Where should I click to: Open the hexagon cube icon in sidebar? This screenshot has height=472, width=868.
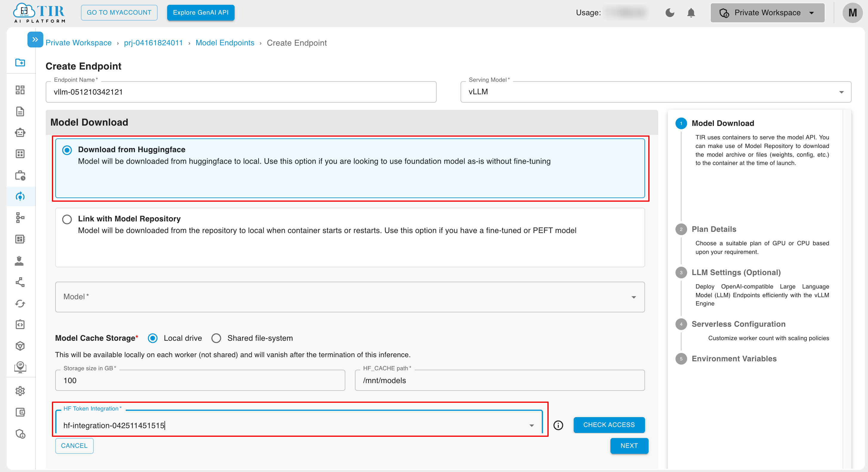(x=20, y=346)
